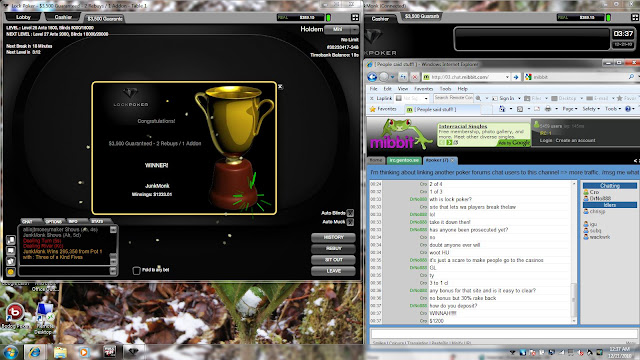Click the smiley emoticon icon beside chat input
The image size is (640, 360).
(x=11, y=271)
